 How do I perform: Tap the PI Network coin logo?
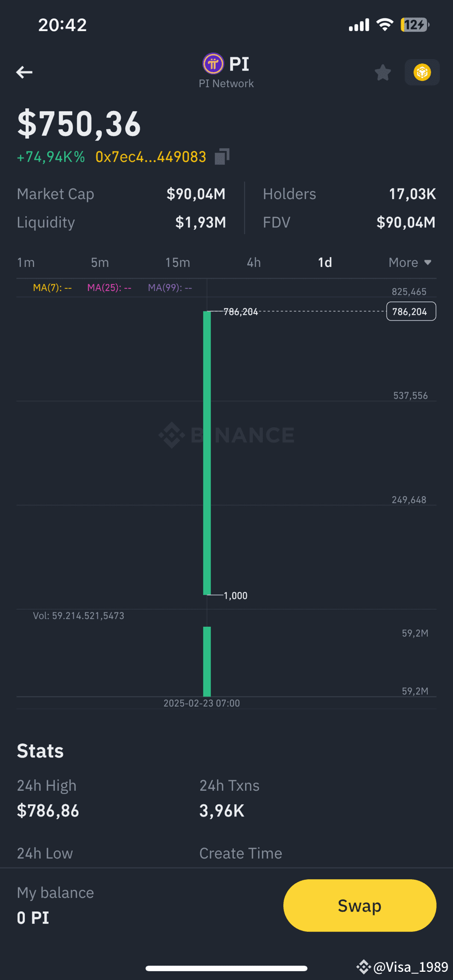click(x=213, y=64)
